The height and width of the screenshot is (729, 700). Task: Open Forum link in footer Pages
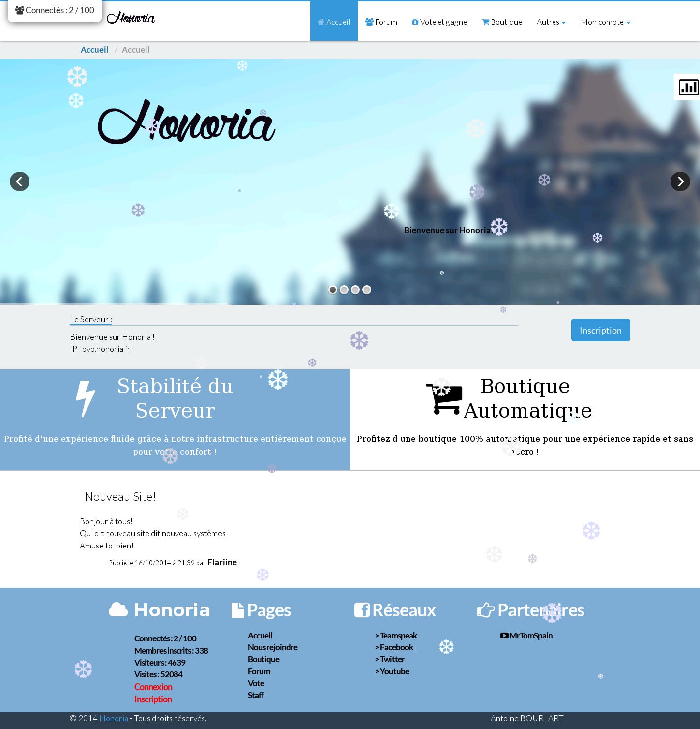[x=259, y=671]
